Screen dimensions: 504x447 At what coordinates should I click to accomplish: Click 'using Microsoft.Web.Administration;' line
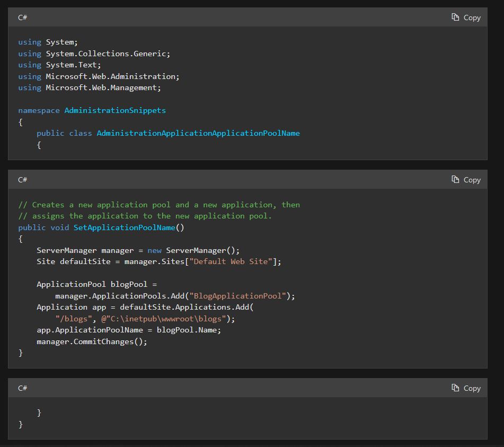[x=99, y=76]
